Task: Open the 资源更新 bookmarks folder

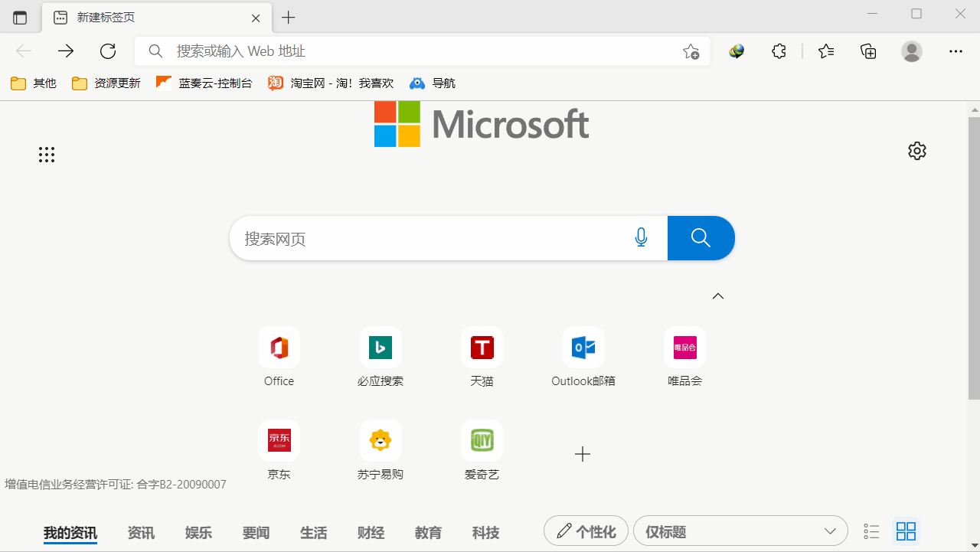Action: click(106, 83)
